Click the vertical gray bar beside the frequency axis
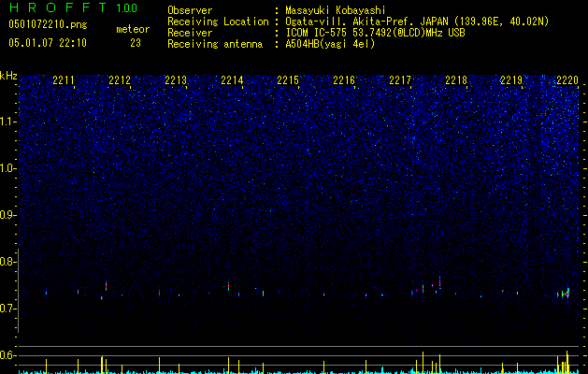This screenshot has height=374, width=588. tap(18, 291)
